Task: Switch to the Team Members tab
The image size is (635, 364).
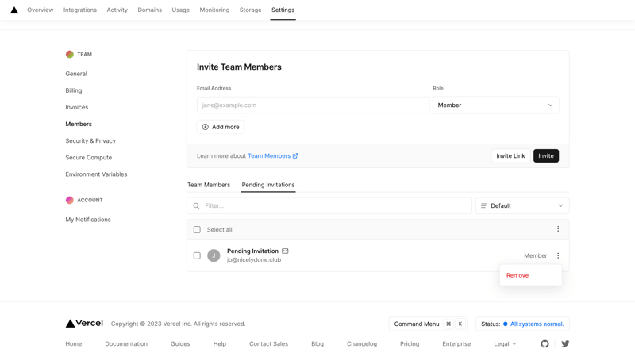Action: (209, 185)
